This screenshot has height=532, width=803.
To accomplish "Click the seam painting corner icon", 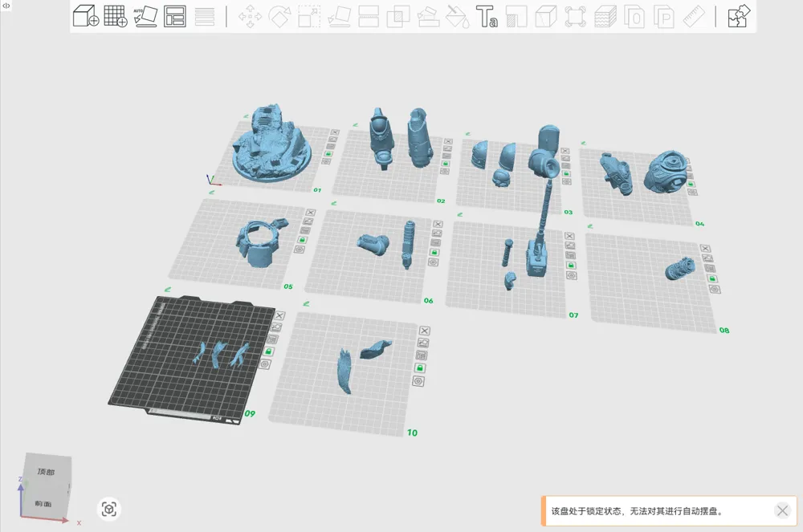I will tap(516, 16).
